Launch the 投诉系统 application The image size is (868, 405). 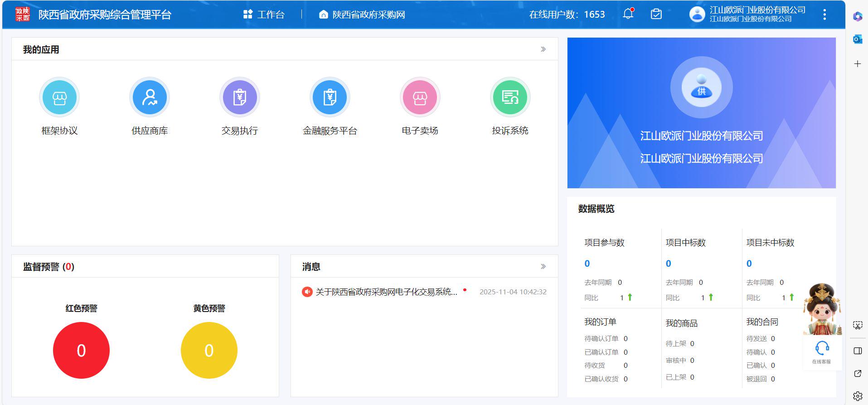pyautogui.click(x=510, y=98)
